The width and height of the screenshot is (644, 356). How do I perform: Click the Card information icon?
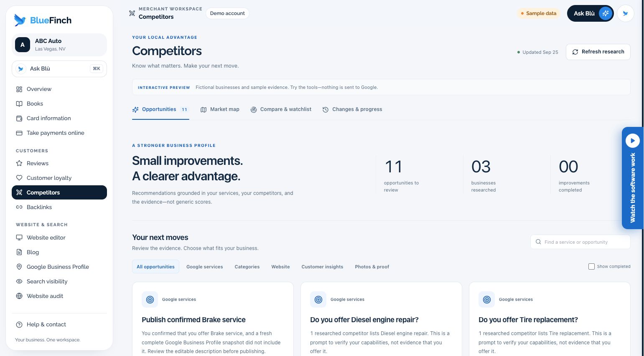click(19, 119)
